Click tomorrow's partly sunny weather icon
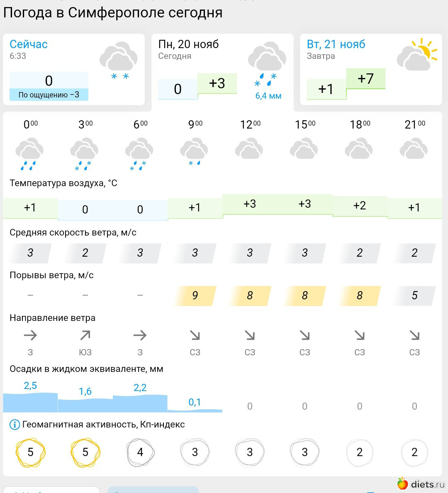This screenshot has width=448, height=493. 417,54
